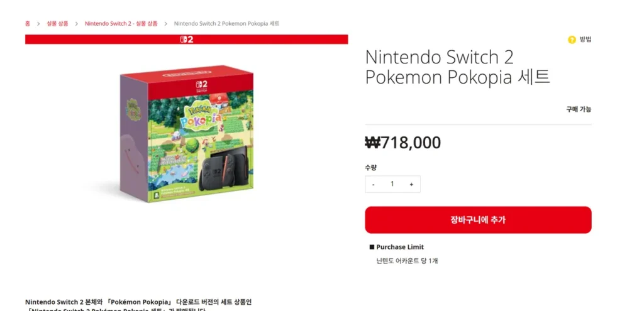This screenshot has width=644, height=311.
Task: Open Nintendo Switch 2 - 실물 상품 breadcrumb
Action: 121,23
